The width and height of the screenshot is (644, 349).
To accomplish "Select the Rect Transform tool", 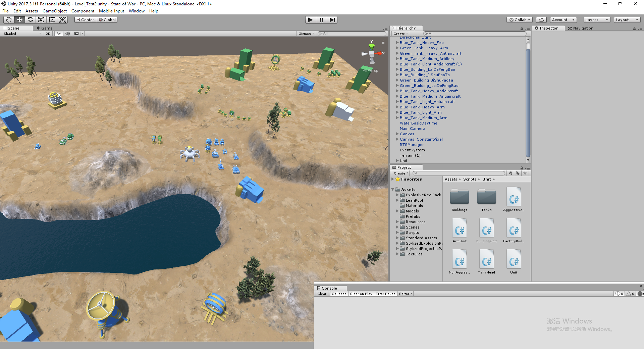I will 52,20.
